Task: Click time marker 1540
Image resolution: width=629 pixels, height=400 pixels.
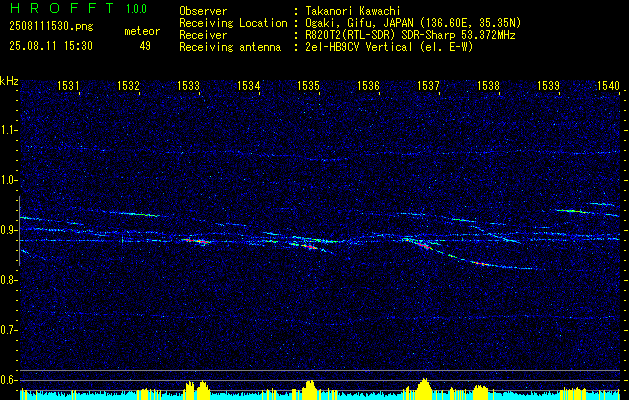Action: click(608, 85)
